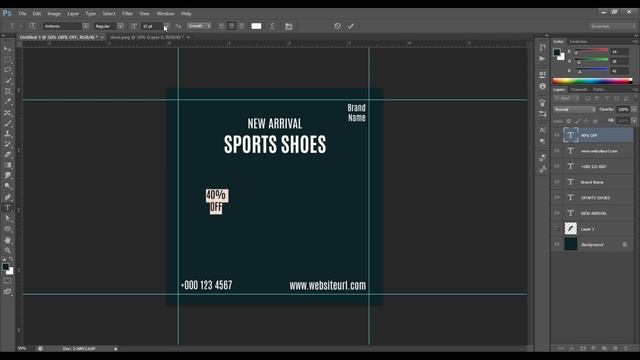Open the layer filter Kind dropdown
Image resolution: width=640 pixels, height=360 pixels.
click(x=567, y=98)
